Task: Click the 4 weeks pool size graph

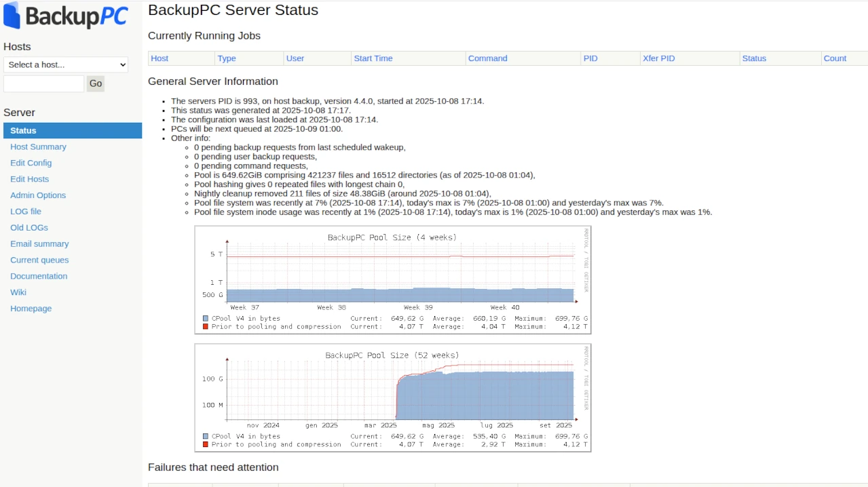Action: (x=392, y=279)
